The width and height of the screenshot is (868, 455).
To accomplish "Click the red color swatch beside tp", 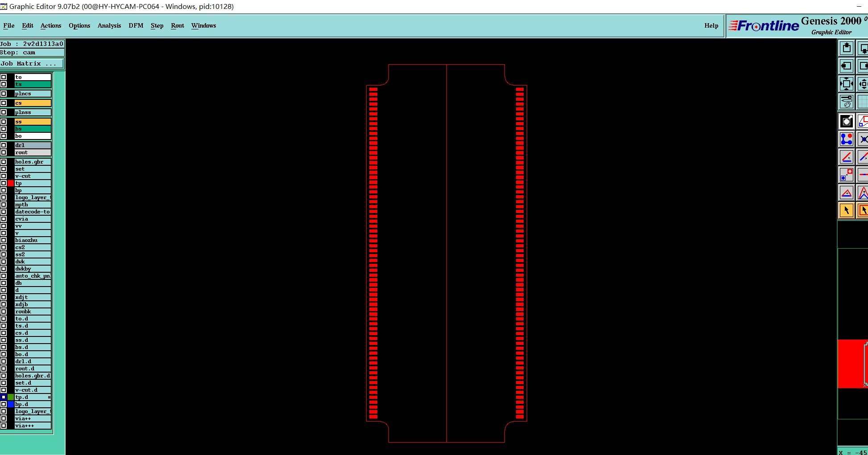I will coord(11,183).
